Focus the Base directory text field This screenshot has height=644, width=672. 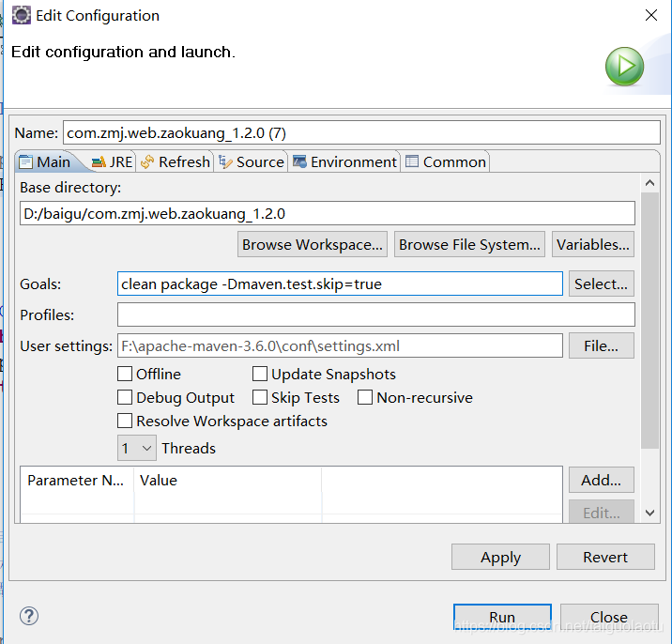pyautogui.click(x=328, y=213)
